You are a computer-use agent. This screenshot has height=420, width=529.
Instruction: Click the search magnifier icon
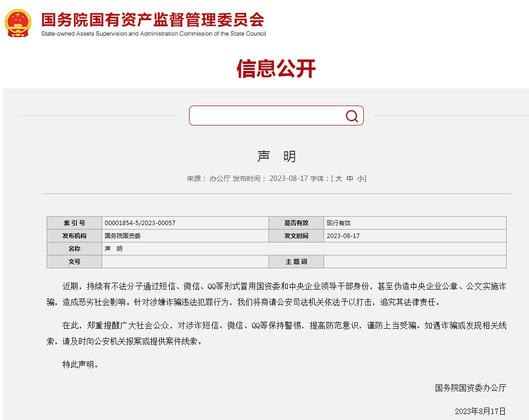pos(351,116)
